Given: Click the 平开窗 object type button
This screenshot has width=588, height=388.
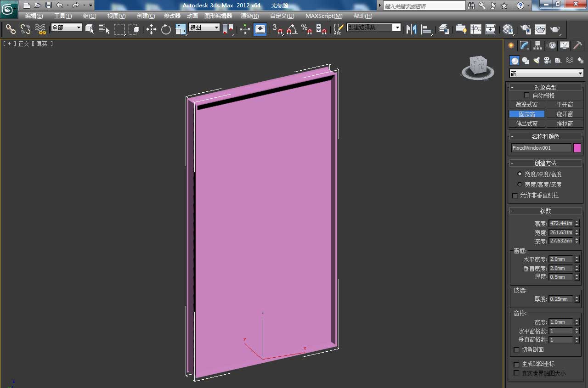Looking at the screenshot, I should (564, 104).
